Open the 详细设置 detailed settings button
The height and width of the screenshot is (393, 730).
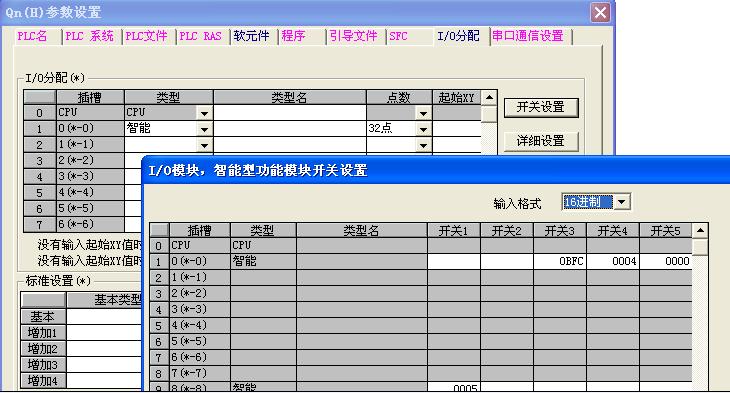click(x=541, y=141)
